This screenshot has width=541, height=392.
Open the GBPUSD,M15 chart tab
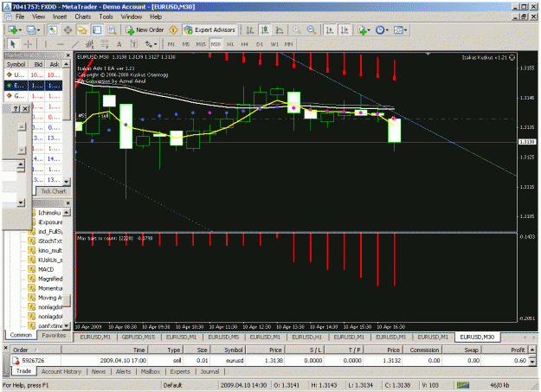click(138, 337)
